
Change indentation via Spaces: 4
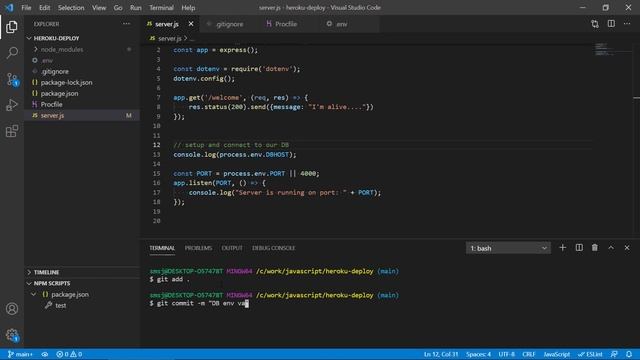[x=478, y=354]
